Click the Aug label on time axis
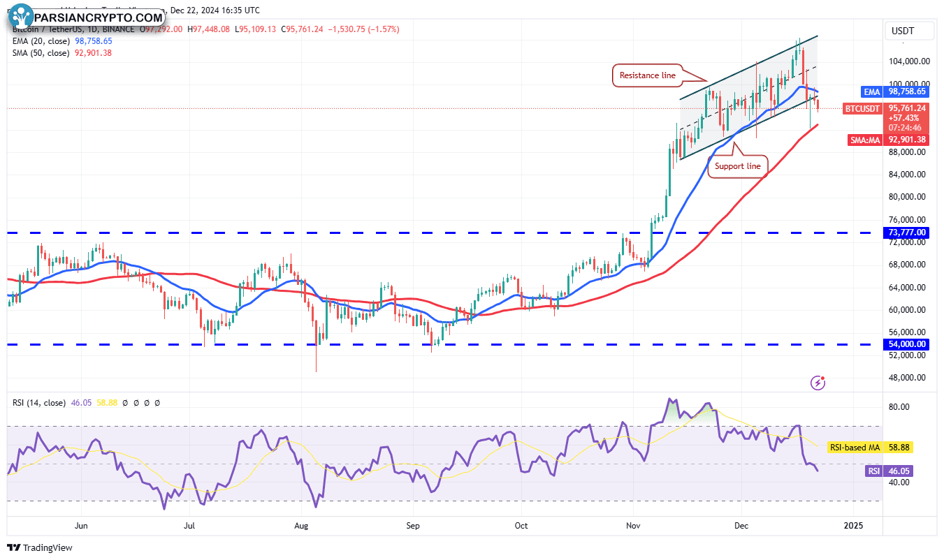944x560 pixels. click(x=301, y=525)
